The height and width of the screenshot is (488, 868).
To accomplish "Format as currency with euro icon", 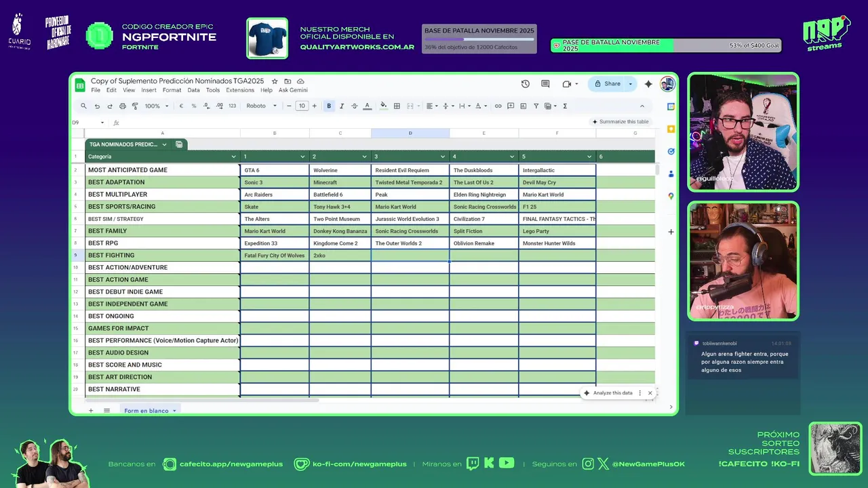I will 181,106.
